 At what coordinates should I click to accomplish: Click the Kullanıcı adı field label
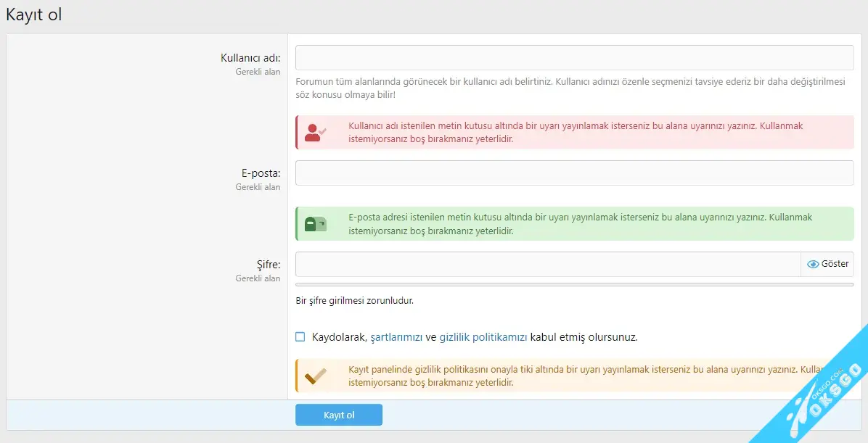pyautogui.click(x=250, y=58)
